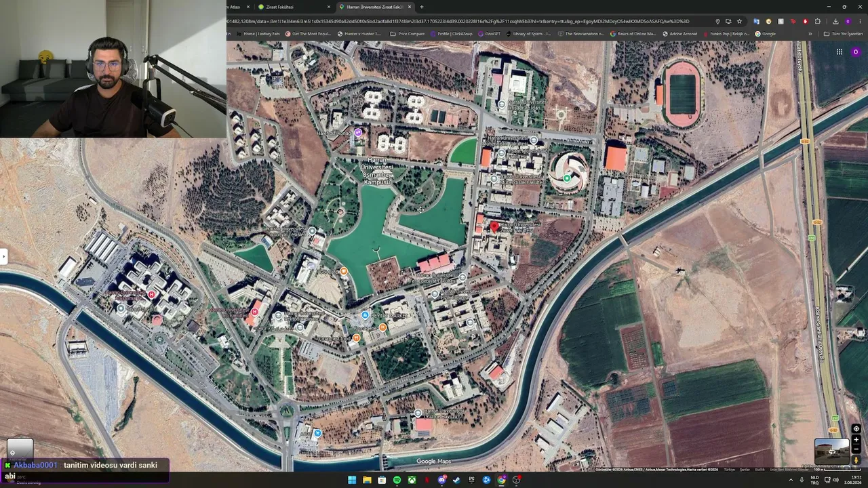Open the Funko Pop bookmark
Viewport: 868px width, 488px height.
point(727,34)
